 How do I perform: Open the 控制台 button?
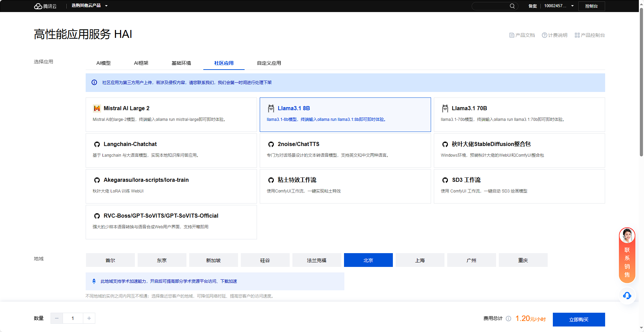click(591, 6)
